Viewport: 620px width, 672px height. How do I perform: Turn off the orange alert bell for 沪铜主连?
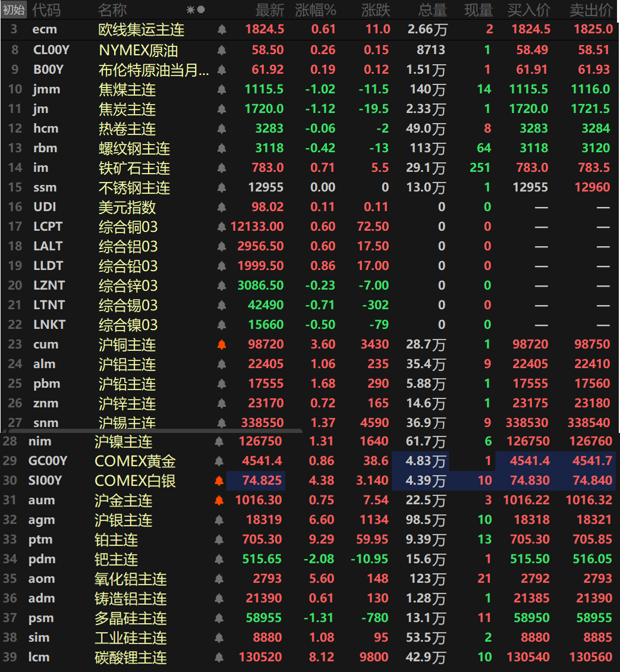[222, 345]
